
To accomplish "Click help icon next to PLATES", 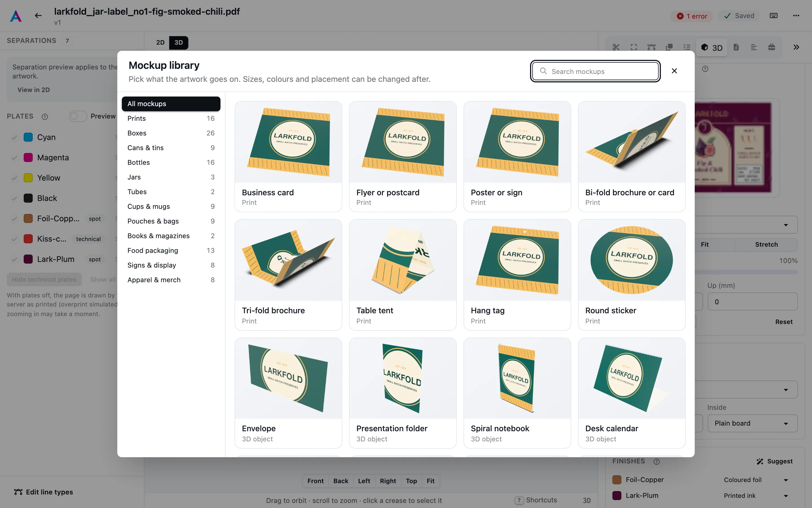I will click(45, 117).
